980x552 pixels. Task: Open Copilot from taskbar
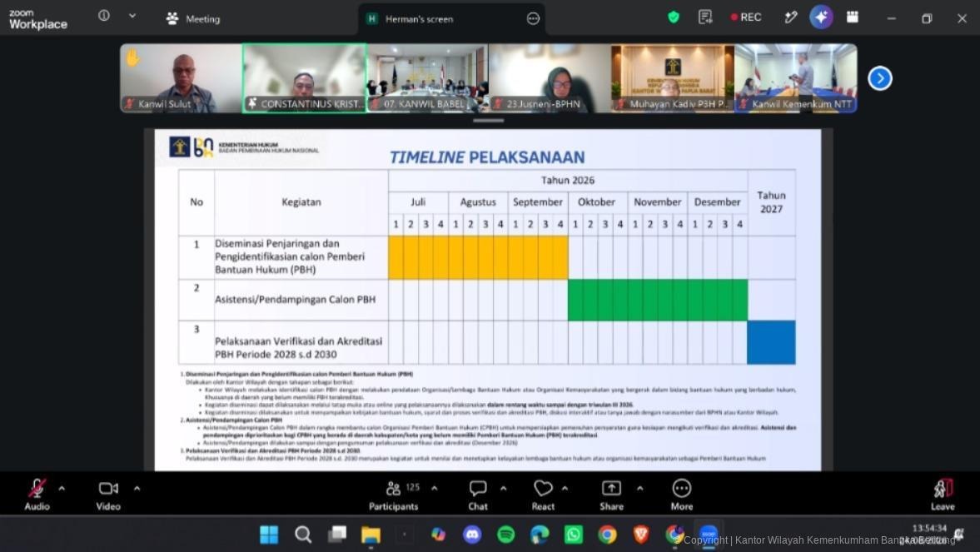tap(438, 535)
